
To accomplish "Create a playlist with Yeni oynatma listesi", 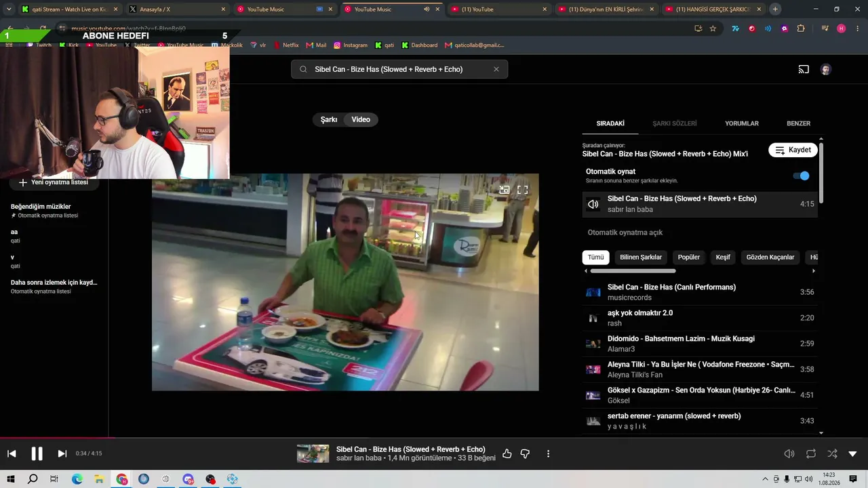I will 53,182.
